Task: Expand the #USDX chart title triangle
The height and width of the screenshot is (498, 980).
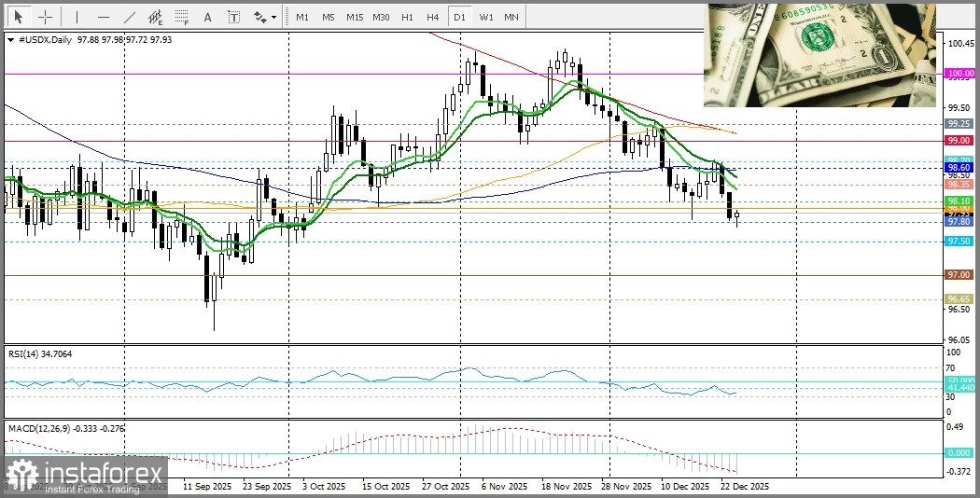Action: 9,40
